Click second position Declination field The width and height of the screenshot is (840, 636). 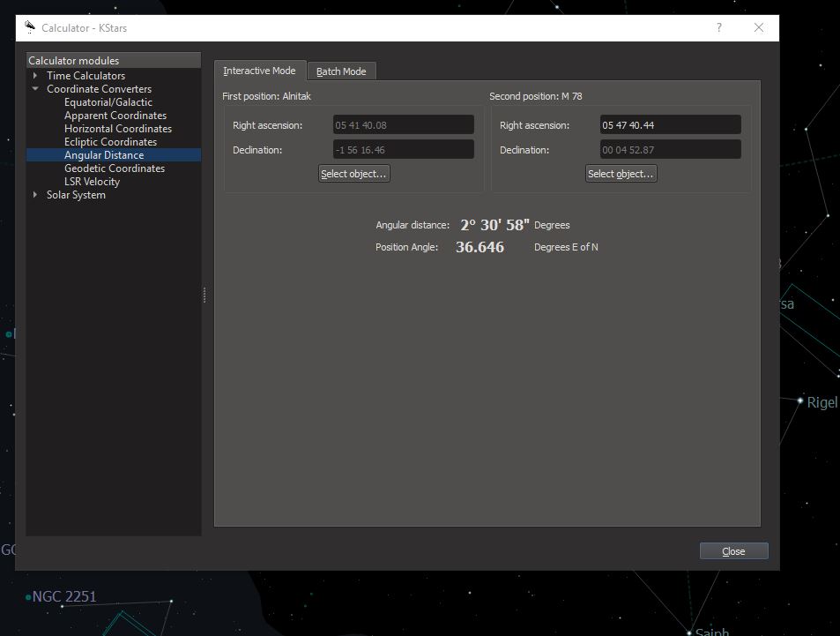(x=670, y=150)
